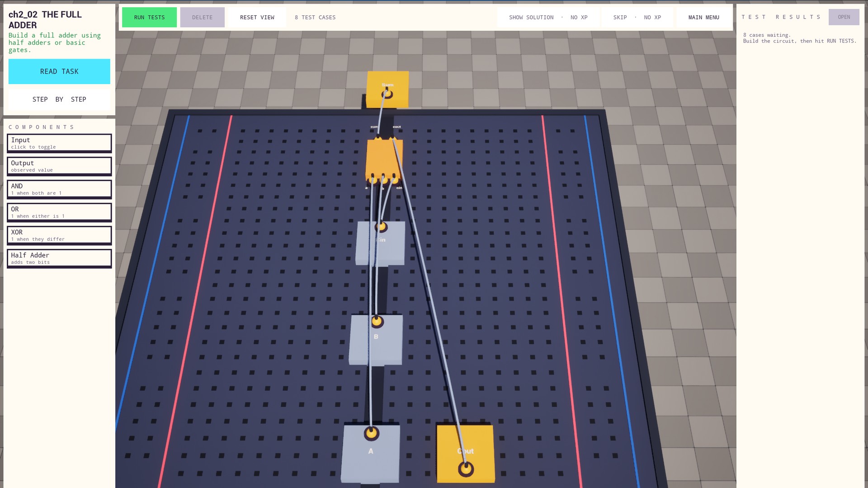Pick the OR gate component

pos(59,212)
